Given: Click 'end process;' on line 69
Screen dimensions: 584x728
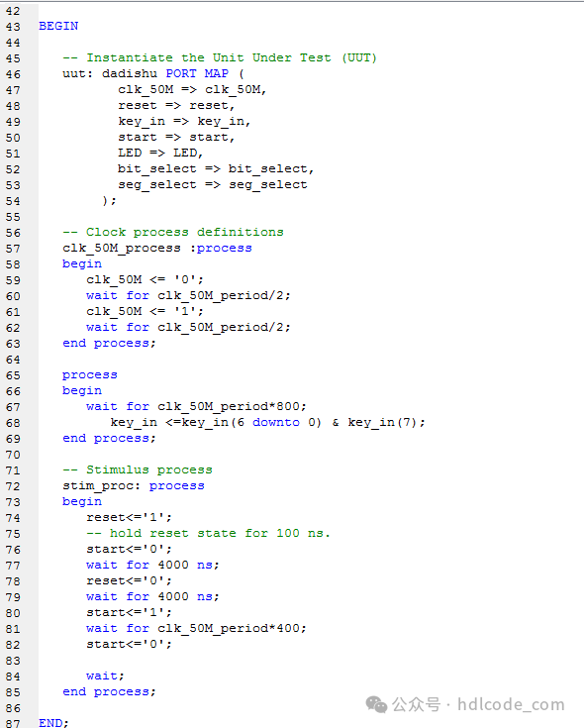Looking at the screenshot, I should coord(110,438).
